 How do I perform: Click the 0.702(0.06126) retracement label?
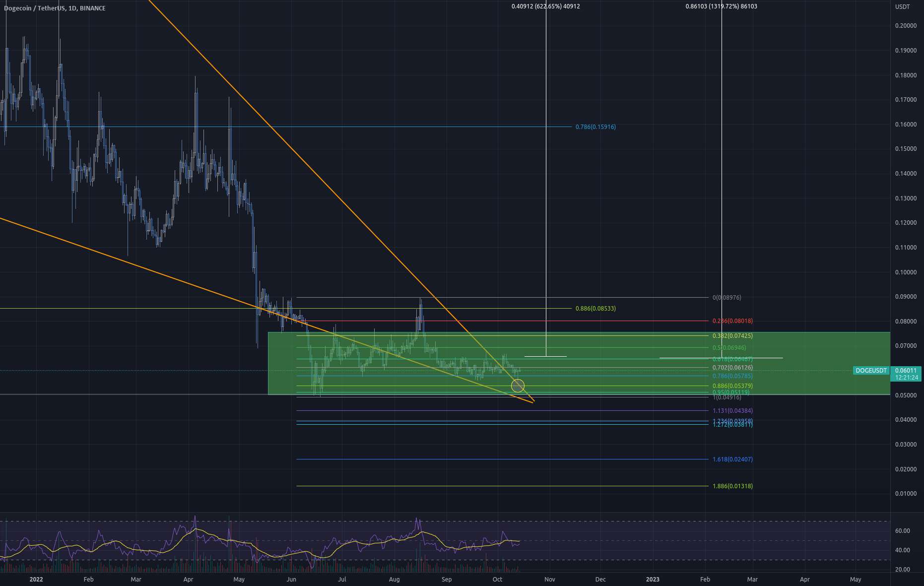pos(732,368)
